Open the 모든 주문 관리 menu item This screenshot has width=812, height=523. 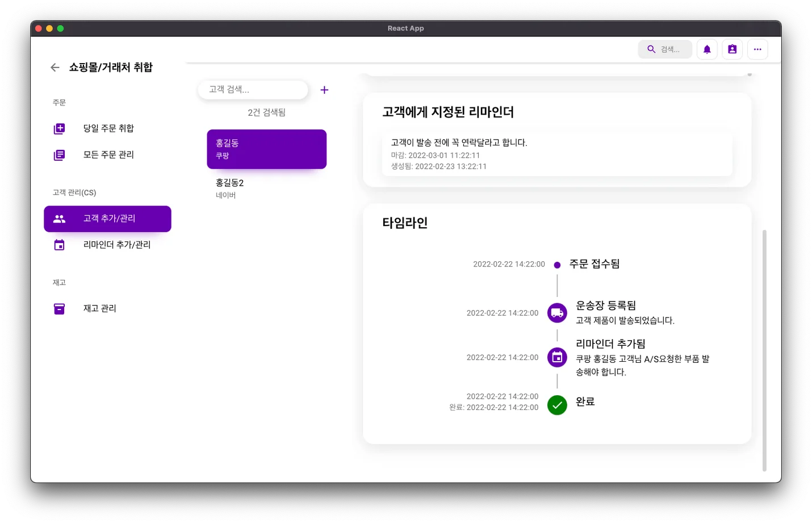tap(107, 155)
